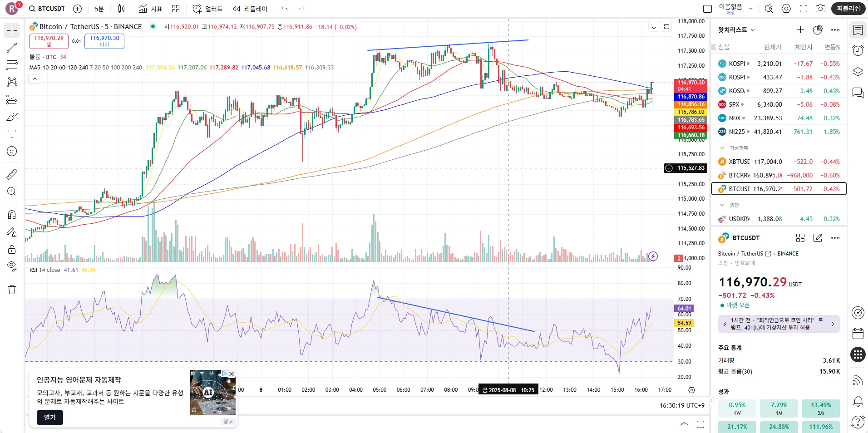Screen dimensions: 868x433
Task: Toggle lock all drawings padlock
Action: 12,249
